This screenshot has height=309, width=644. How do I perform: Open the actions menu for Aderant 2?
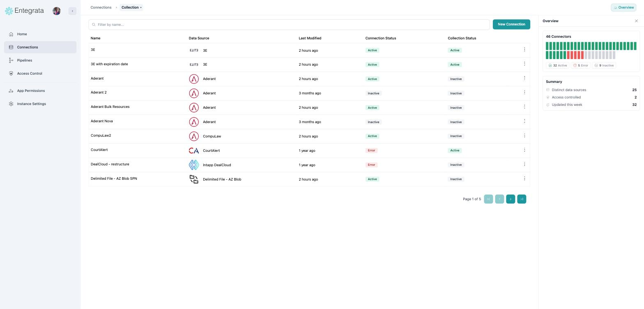click(x=524, y=92)
